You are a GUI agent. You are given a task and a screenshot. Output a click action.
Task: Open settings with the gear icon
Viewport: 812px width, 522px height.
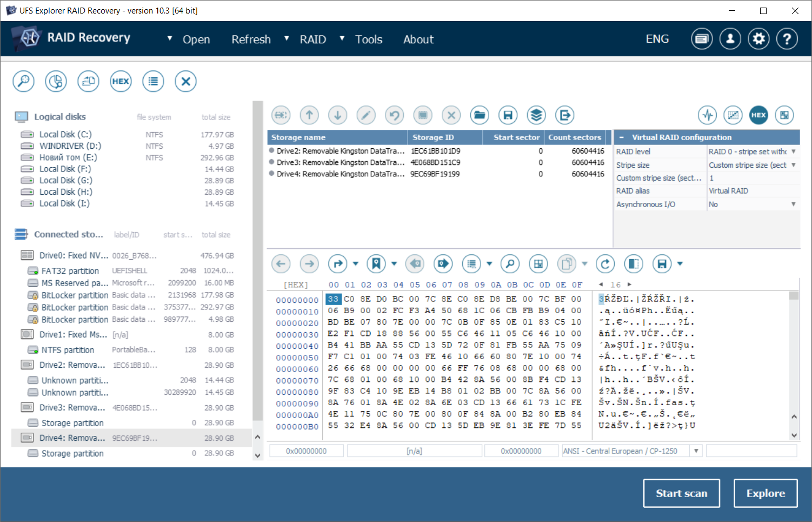[759, 39]
